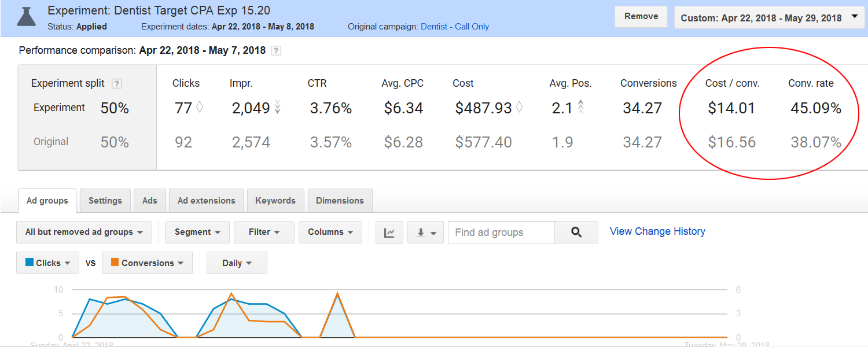Click the Performance comparison help question mark
This screenshot has width=868, height=347.
[x=276, y=51]
